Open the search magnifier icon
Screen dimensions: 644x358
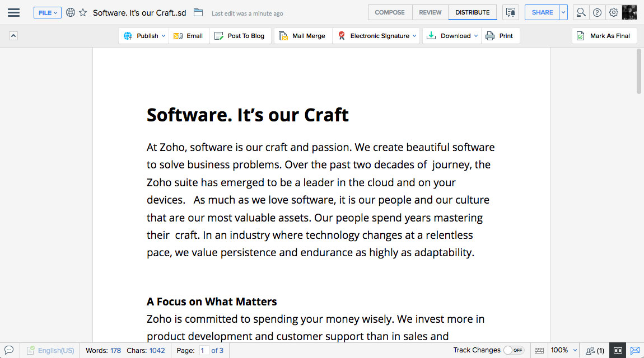(x=581, y=12)
